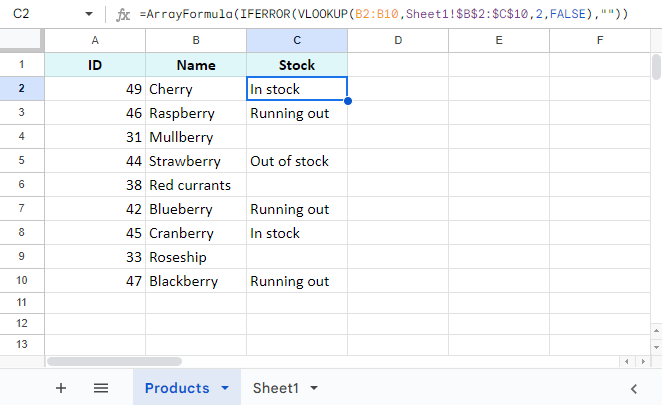Select column F header
The image size is (662, 405).
click(x=600, y=41)
